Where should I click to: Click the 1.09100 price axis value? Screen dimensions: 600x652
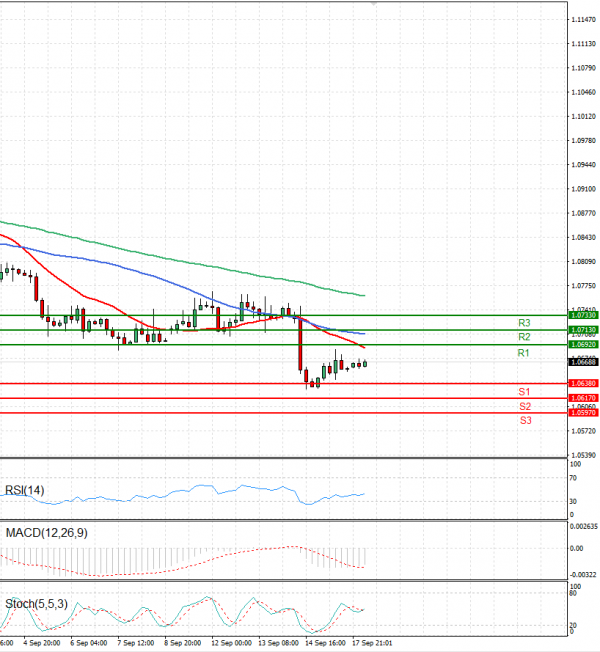[x=583, y=189]
